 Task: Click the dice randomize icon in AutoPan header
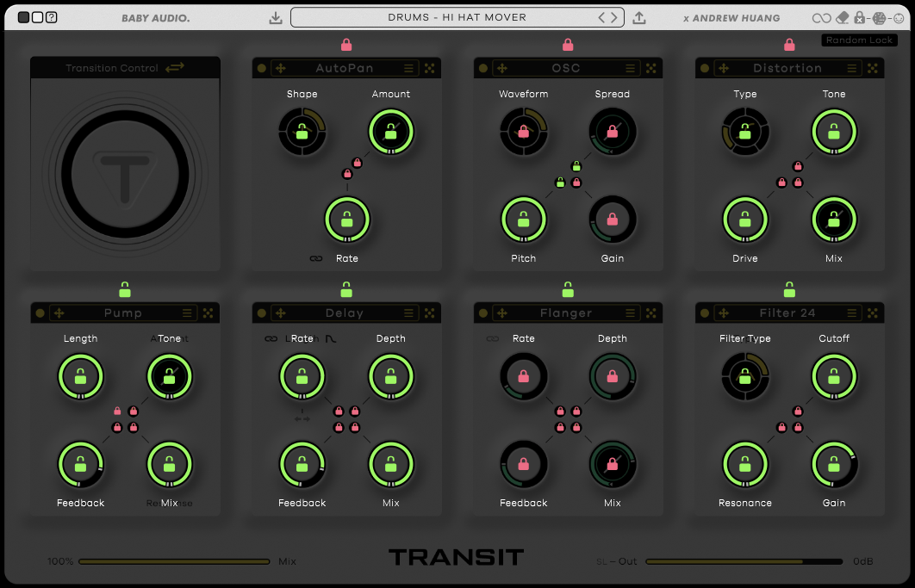coord(429,68)
